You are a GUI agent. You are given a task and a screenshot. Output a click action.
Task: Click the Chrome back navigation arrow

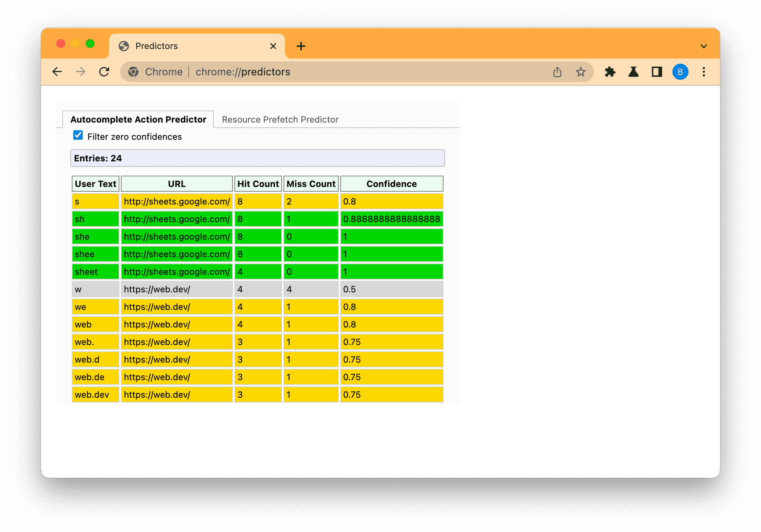pyautogui.click(x=57, y=72)
